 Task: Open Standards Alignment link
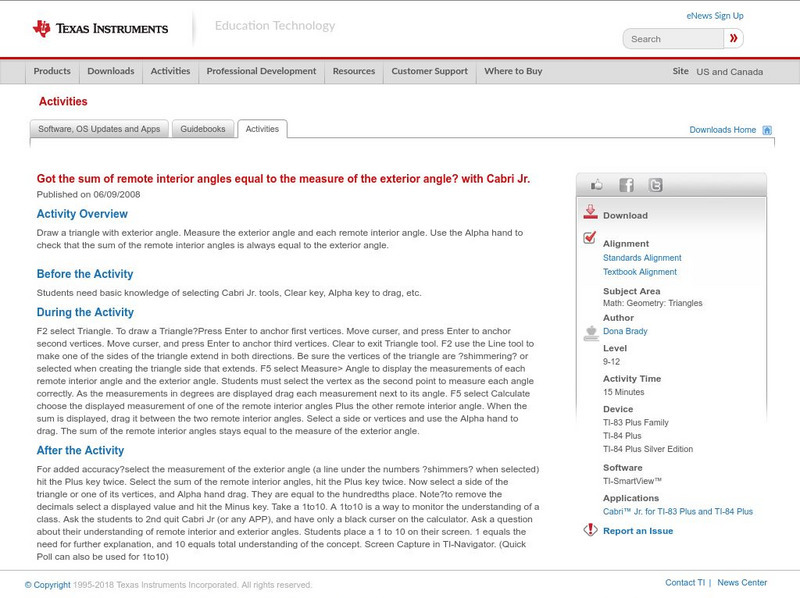tap(642, 258)
